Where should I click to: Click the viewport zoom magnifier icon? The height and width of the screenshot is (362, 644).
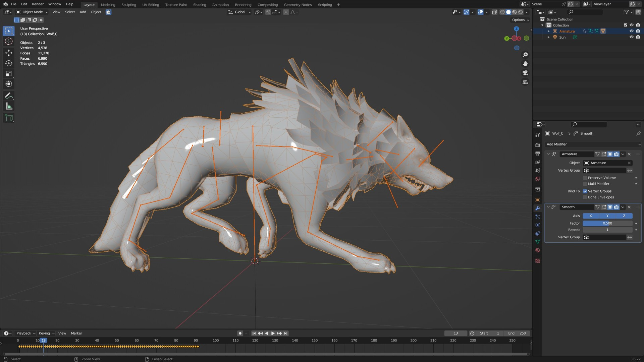[525, 55]
